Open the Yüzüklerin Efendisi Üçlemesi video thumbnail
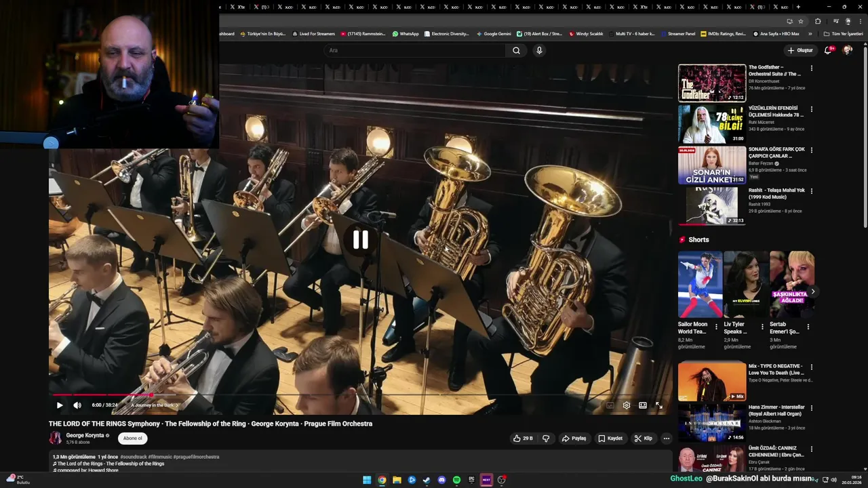Viewport: 868px width, 488px height. (x=712, y=124)
